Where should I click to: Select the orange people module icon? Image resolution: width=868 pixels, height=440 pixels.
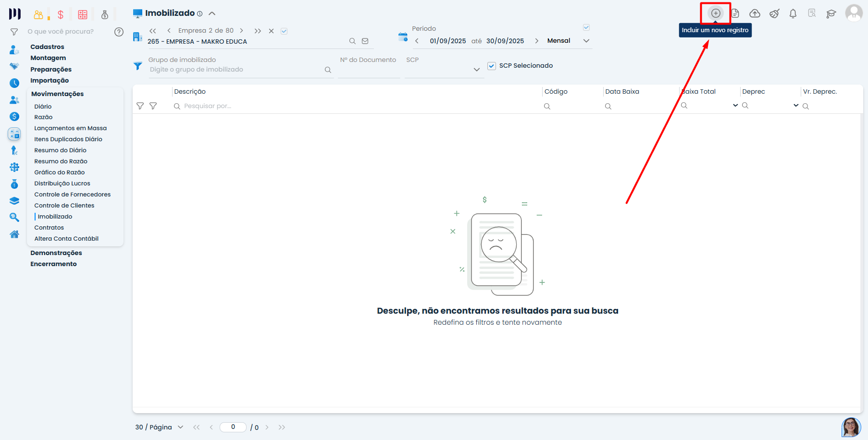[x=38, y=14]
